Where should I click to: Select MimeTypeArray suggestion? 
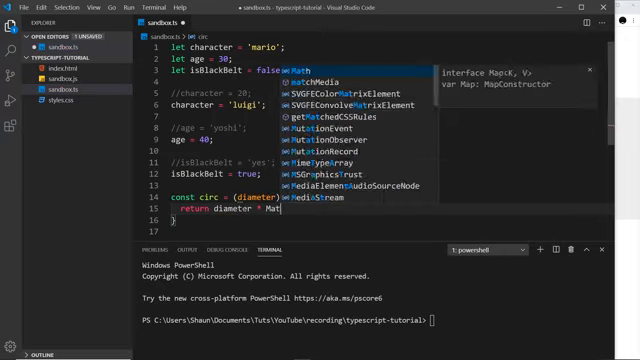point(357,163)
